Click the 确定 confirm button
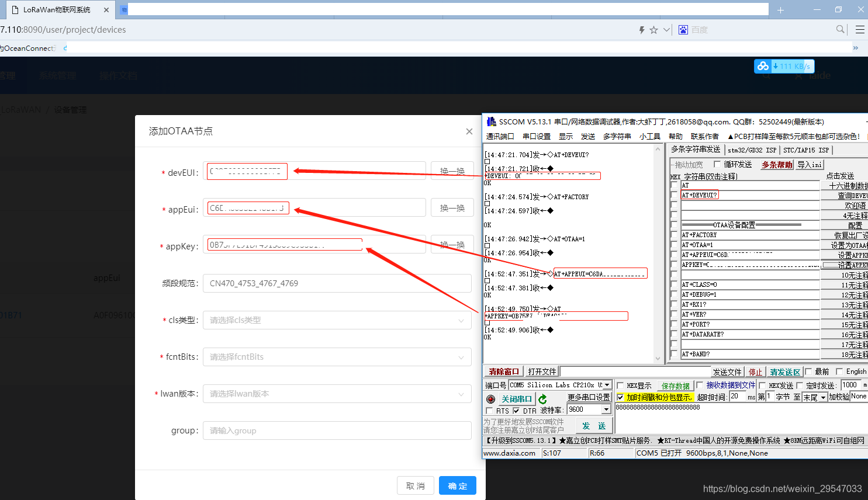Screen dimensions: 868x500 click(x=458, y=486)
